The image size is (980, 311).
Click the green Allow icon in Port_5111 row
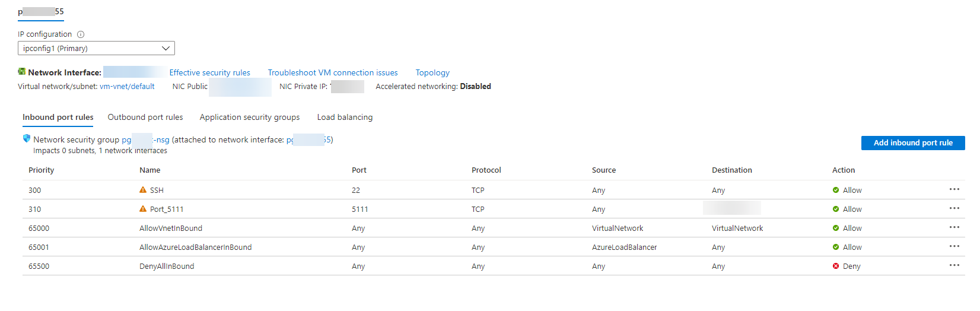click(836, 210)
